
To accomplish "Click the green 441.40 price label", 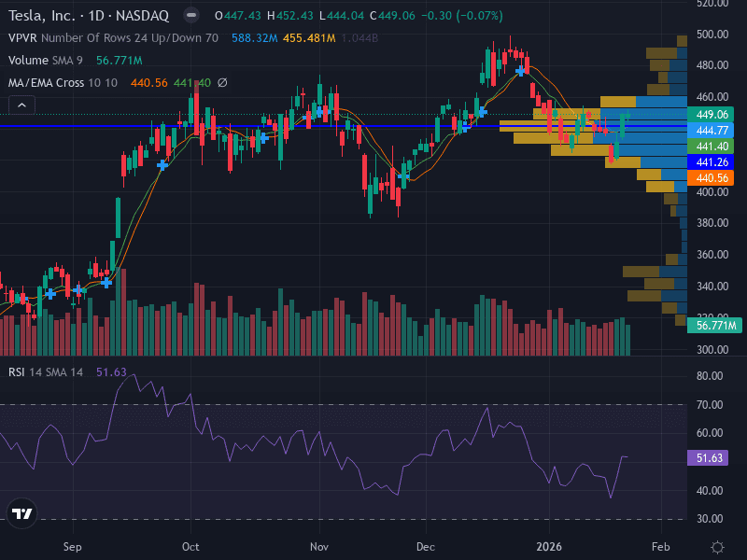I will (x=711, y=147).
